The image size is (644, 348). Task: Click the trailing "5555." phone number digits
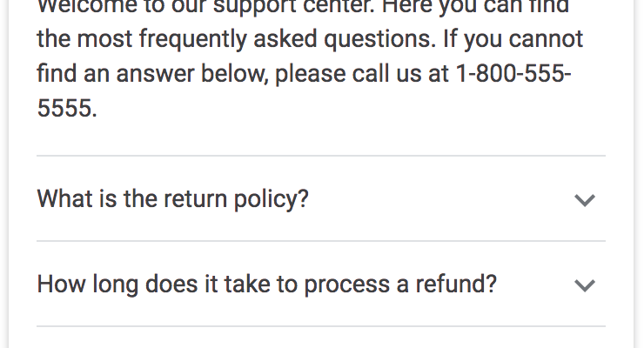pyautogui.click(x=67, y=107)
